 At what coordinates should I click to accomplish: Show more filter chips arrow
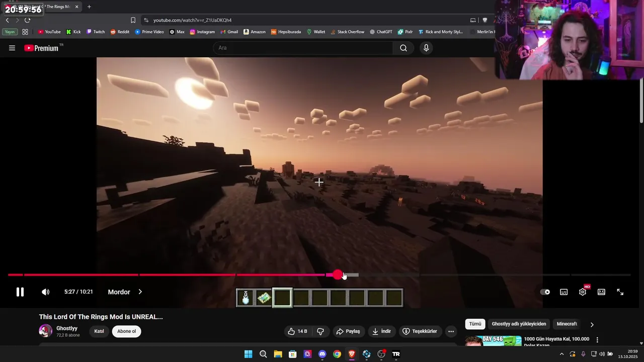(592, 324)
